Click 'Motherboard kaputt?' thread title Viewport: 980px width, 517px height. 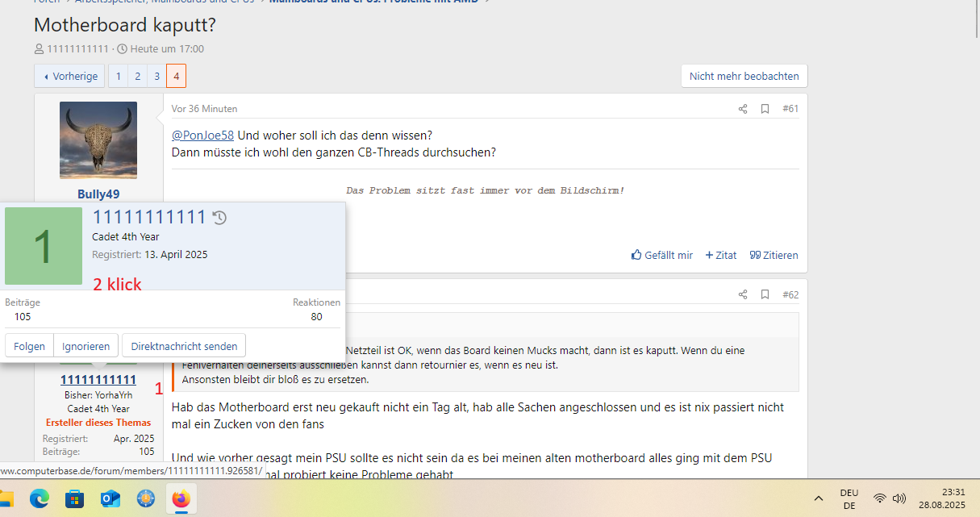click(125, 25)
